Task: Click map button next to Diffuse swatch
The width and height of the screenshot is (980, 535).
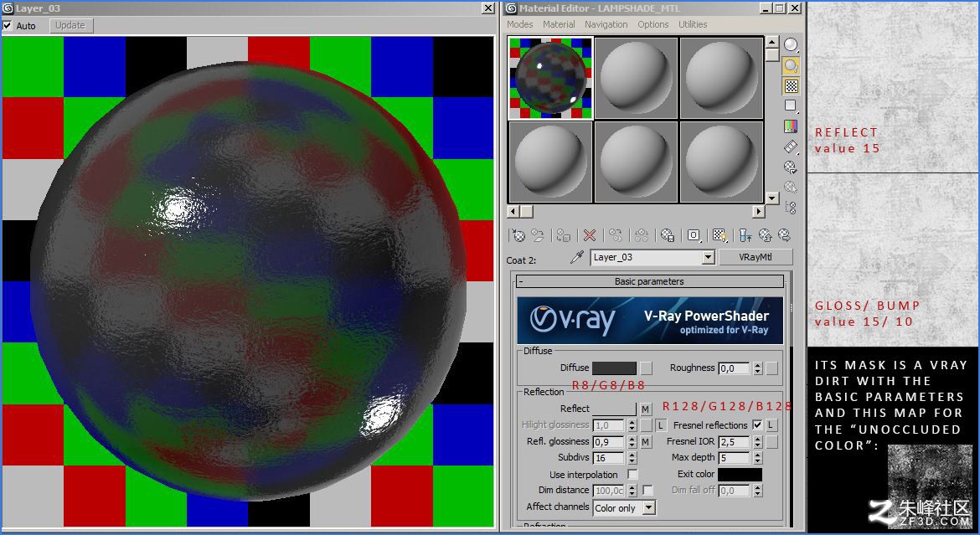Action: point(647,368)
